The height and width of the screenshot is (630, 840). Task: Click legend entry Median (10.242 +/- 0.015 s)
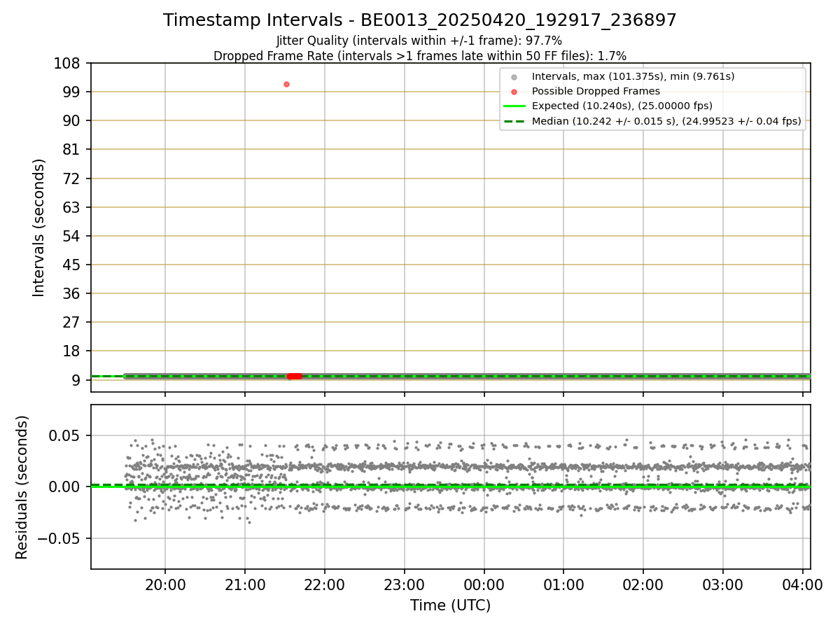click(x=666, y=121)
